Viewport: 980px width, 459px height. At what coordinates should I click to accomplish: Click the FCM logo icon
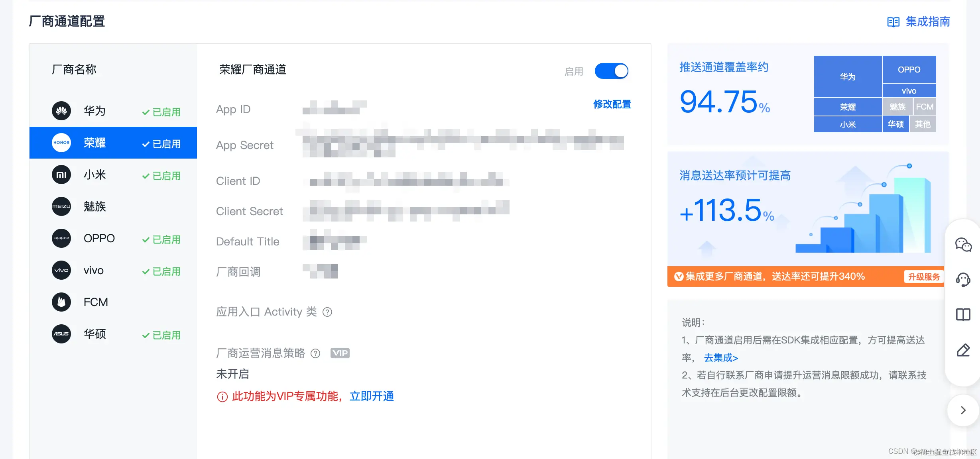61,302
